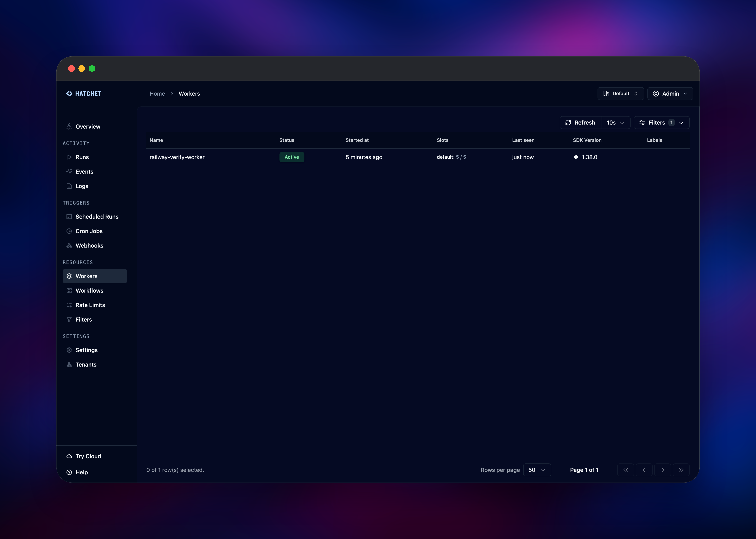Click the Rate Limits icon
756x539 pixels.
click(69, 305)
